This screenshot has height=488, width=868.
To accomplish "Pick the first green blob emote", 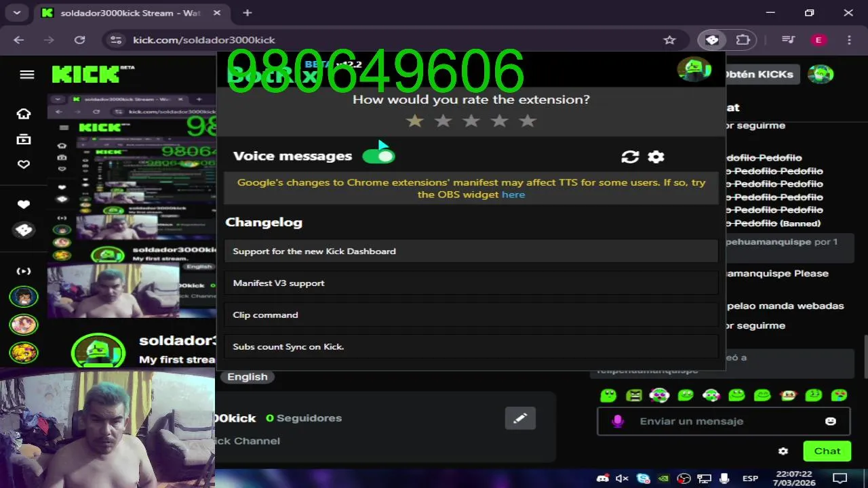I will (608, 395).
